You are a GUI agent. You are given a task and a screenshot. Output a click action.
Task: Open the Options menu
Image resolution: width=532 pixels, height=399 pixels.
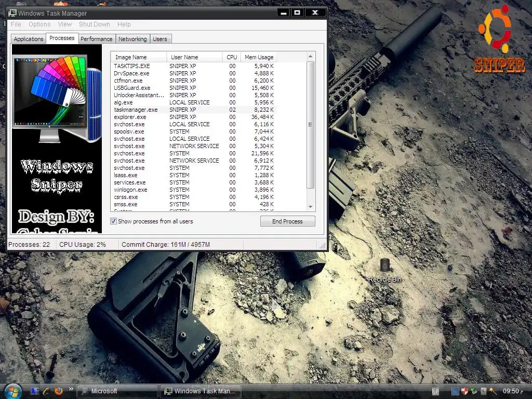click(x=39, y=24)
